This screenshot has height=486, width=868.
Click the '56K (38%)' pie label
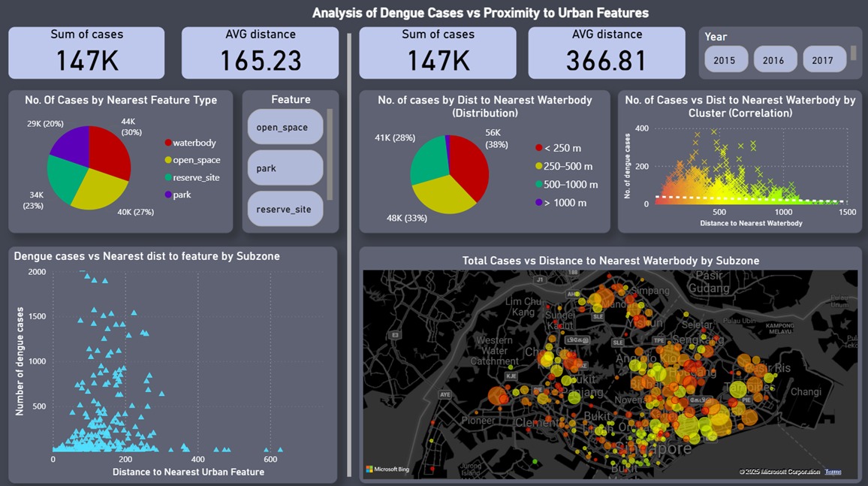pos(496,138)
